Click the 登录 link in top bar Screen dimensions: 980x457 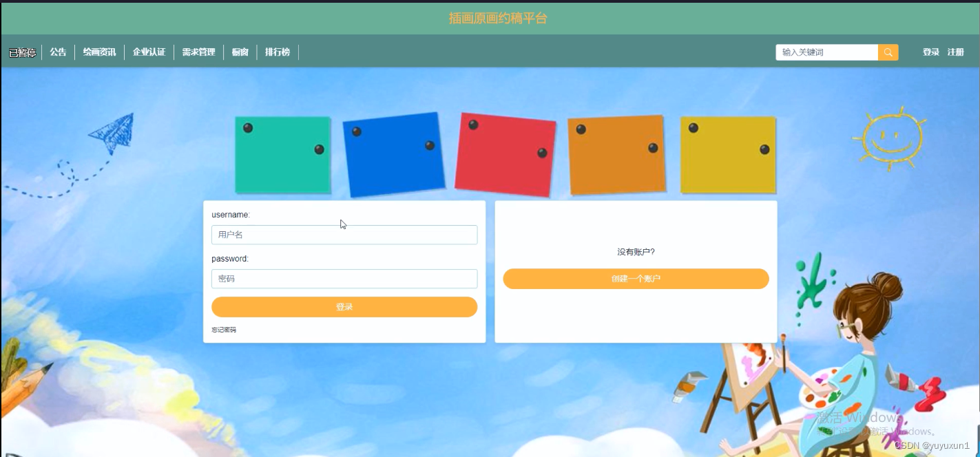click(931, 52)
